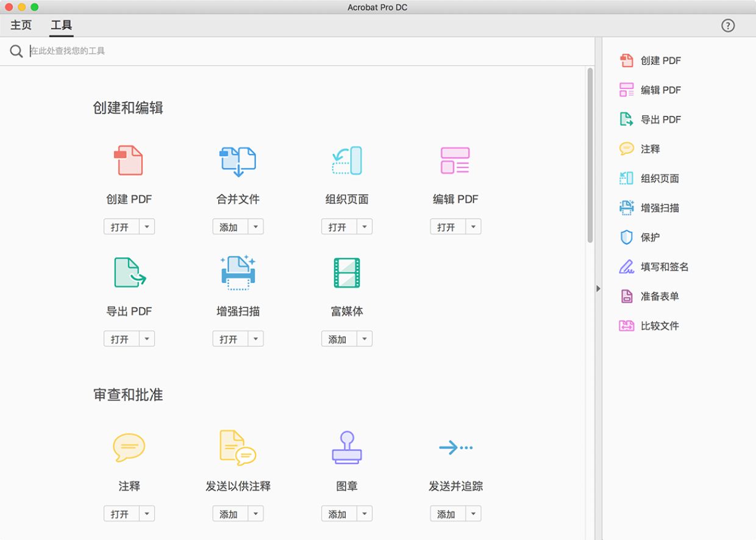The image size is (756, 540).
Task: Switch to the 工具 tab
Action: point(62,25)
